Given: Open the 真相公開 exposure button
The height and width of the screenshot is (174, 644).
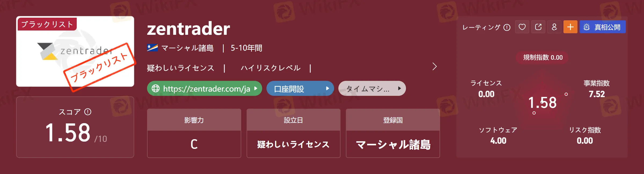Looking at the screenshot, I should point(602,27).
